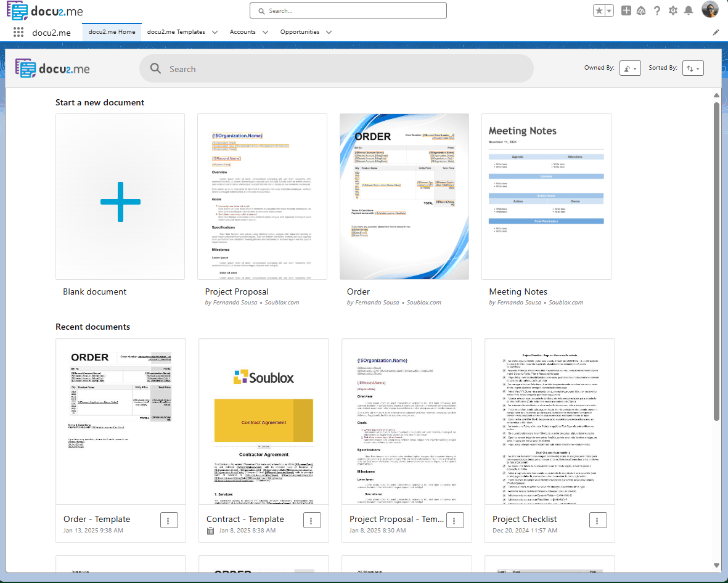Select the Order template thumbnail
The height and width of the screenshot is (583, 728).
tap(404, 197)
